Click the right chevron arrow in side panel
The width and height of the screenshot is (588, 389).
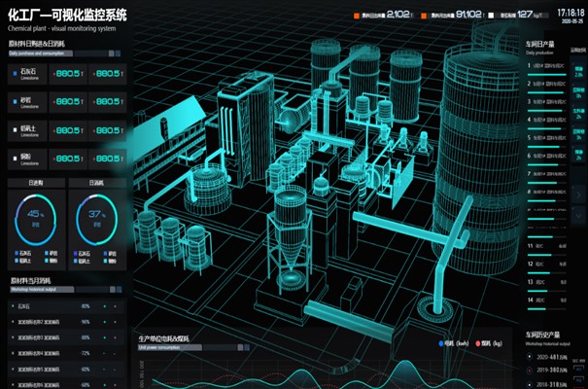click(x=578, y=195)
